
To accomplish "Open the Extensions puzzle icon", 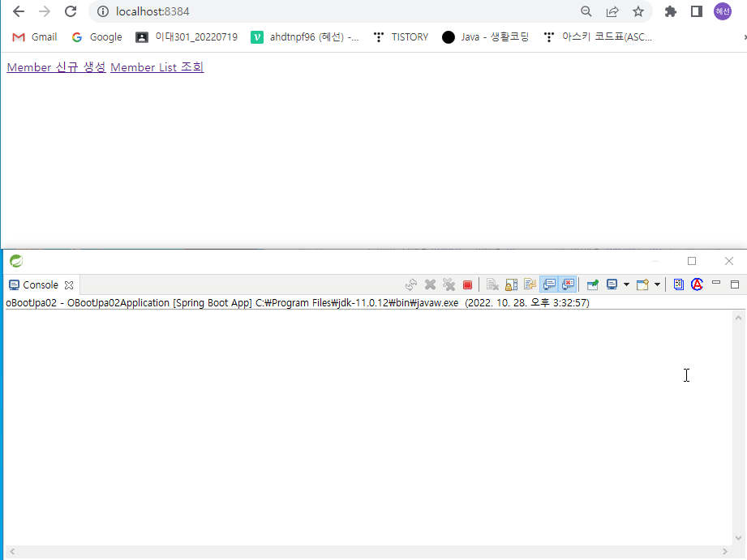I will pos(670,11).
